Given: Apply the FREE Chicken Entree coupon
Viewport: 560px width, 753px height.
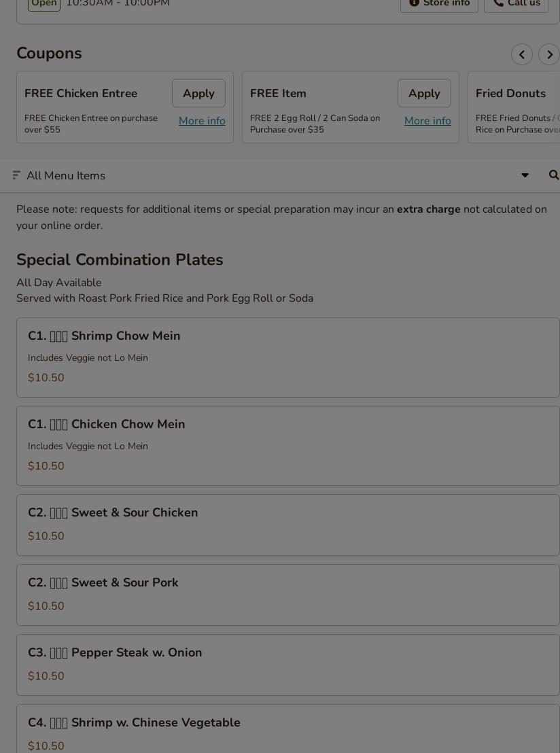Looking at the screenshot, I should click(198, 93).
